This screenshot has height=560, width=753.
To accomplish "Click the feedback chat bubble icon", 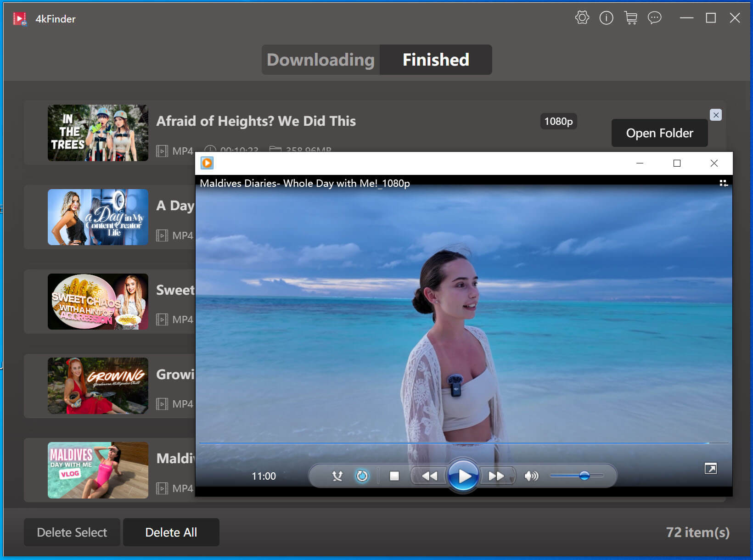I will (654, 18).
